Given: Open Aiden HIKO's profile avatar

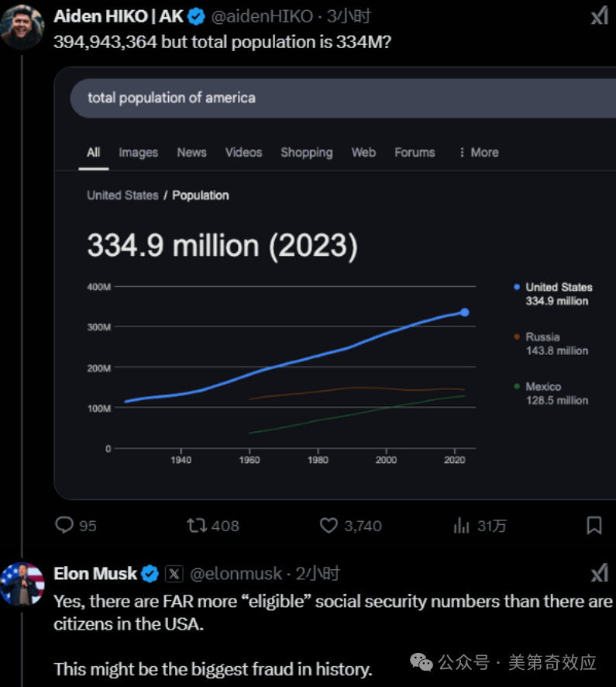Looking at the screenshot, I should (x=22, y=26).
